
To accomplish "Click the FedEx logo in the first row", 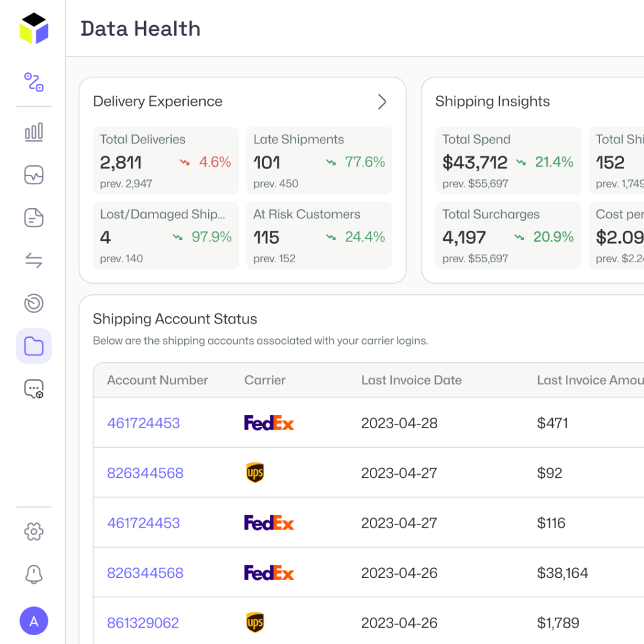I will tap(269, 423).
